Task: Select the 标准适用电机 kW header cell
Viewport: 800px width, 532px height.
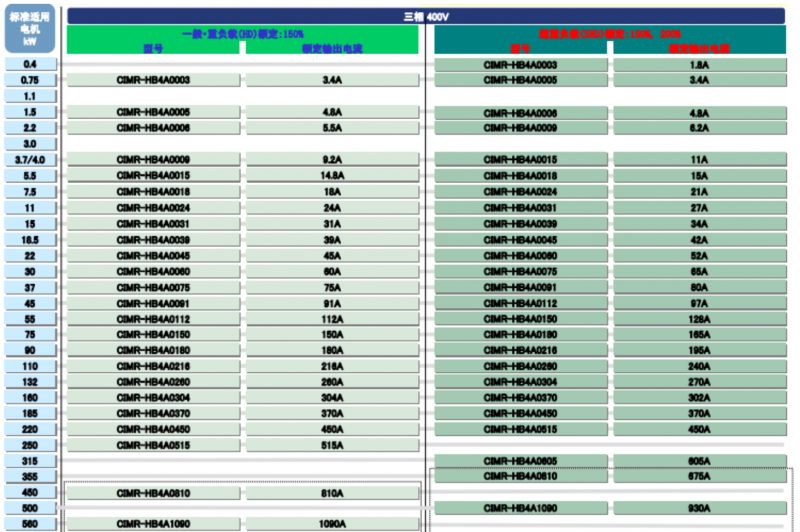Action: pos(30,29)
